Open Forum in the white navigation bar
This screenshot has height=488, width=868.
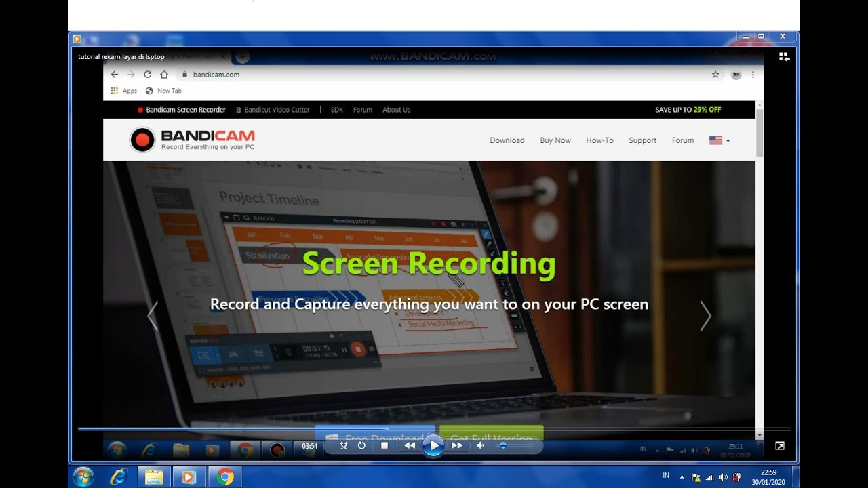[x=683, y=140]
